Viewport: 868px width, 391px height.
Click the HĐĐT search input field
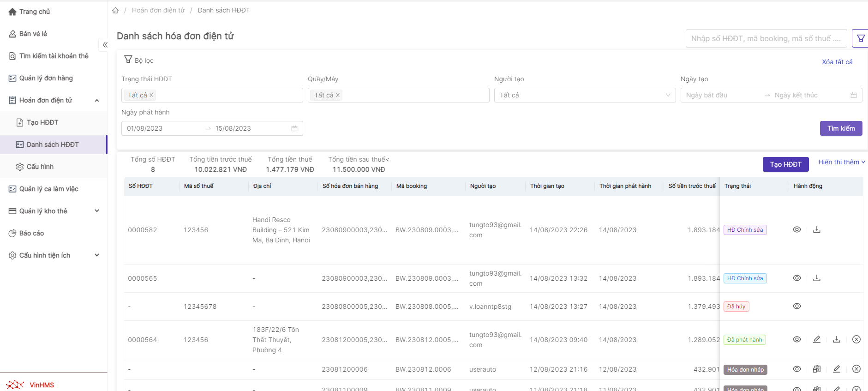pos(766,38)
